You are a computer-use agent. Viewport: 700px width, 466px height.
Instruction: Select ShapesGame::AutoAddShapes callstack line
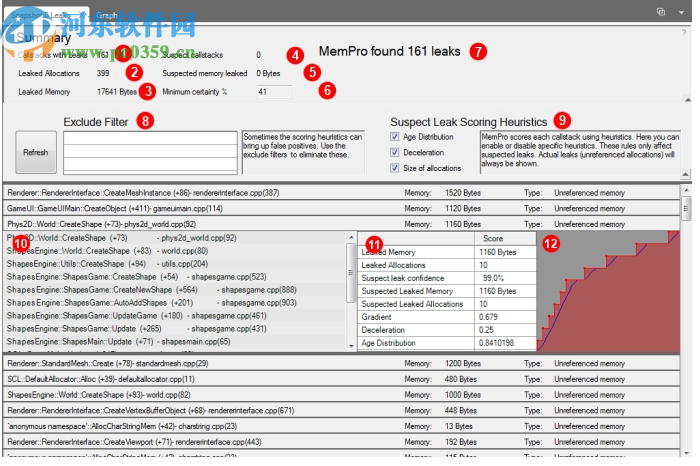pyautogui.click(x=175, y=303)
